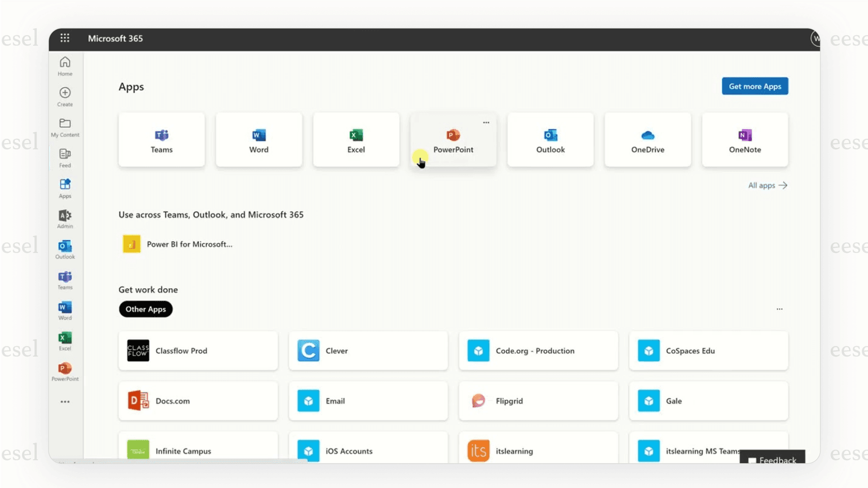This screenshot has width=868, height=488.
Task: Open Excel from the Apps row
Action: click(355, 139)
